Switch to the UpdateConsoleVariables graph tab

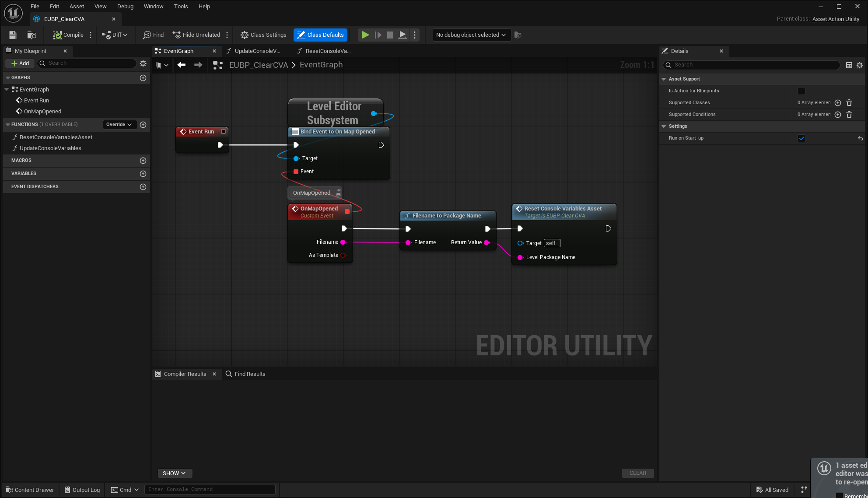pos(256,51)
